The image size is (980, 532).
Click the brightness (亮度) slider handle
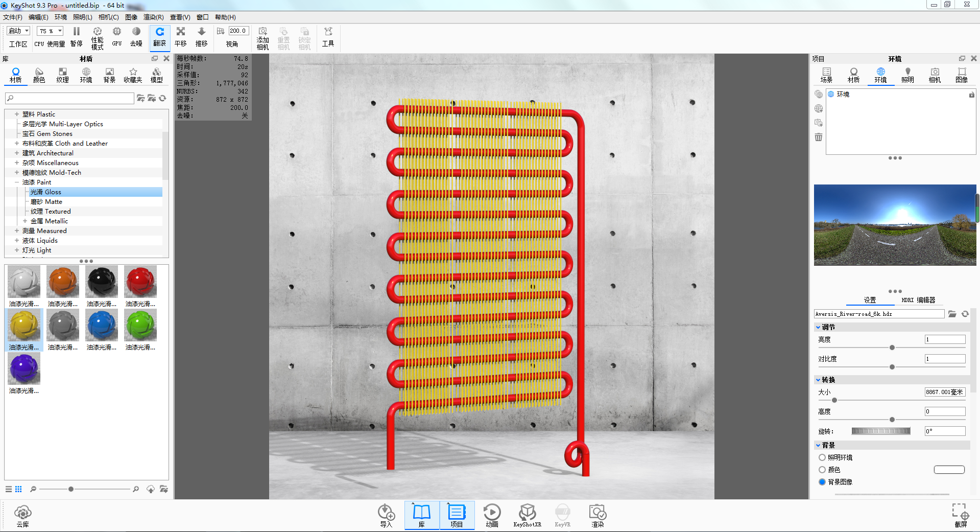point(892,348)
